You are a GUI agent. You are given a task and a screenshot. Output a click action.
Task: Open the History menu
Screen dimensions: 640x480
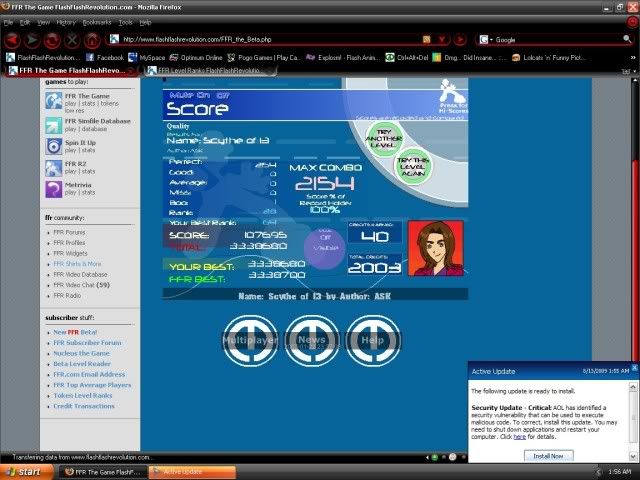click(65, 21)
